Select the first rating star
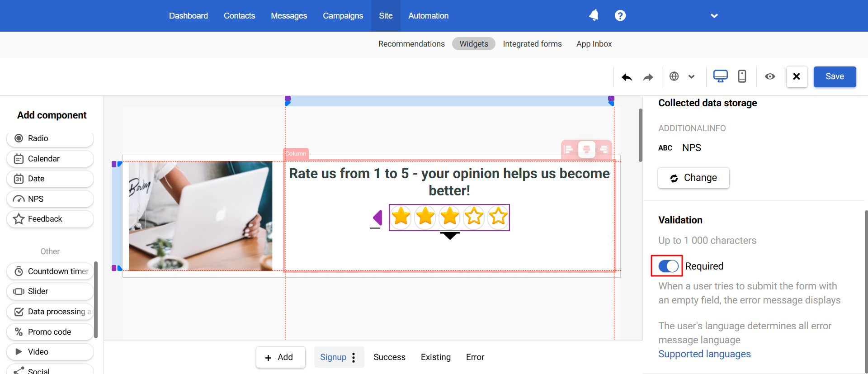The image size is (868, 374). coord(401,217)
